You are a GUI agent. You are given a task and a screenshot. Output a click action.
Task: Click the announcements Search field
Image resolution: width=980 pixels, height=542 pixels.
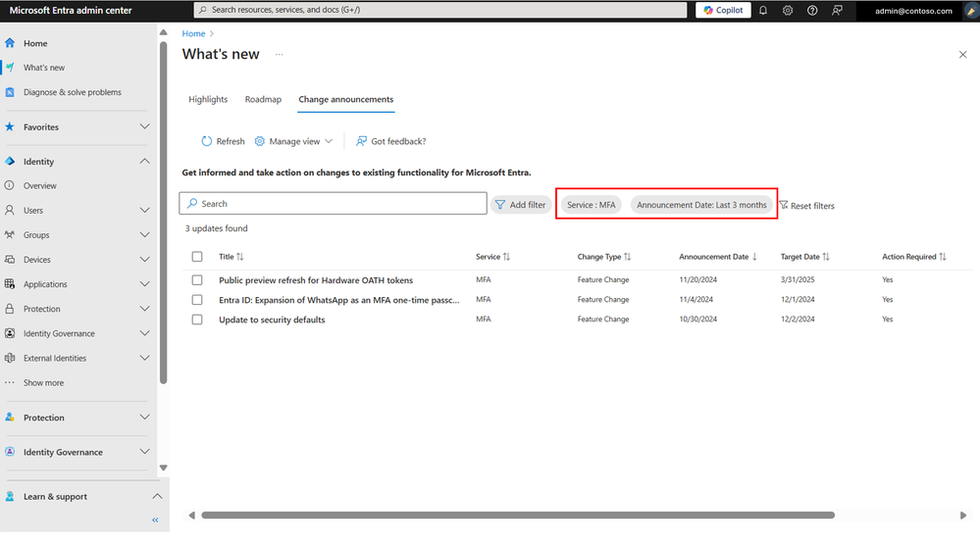[x=333, y=204]
